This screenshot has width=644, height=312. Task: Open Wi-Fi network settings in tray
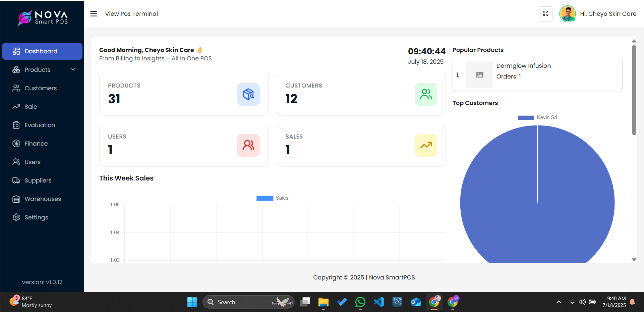[x=572, y=302]
